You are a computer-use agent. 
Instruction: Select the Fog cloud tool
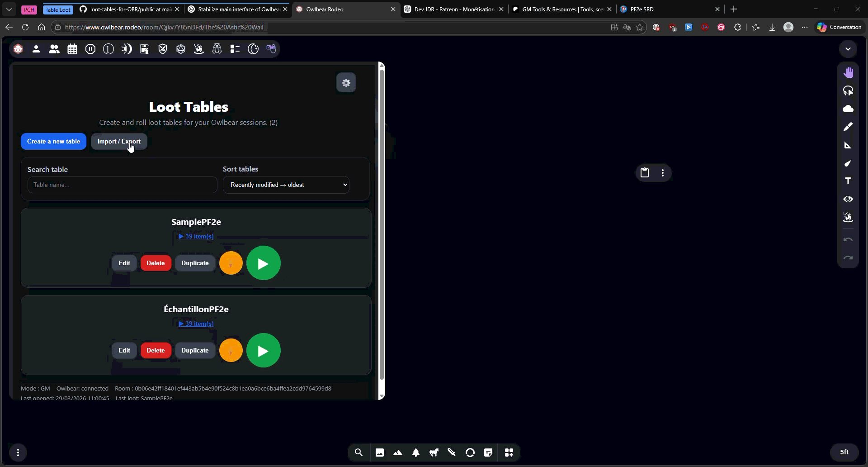[x=848, y=109]
